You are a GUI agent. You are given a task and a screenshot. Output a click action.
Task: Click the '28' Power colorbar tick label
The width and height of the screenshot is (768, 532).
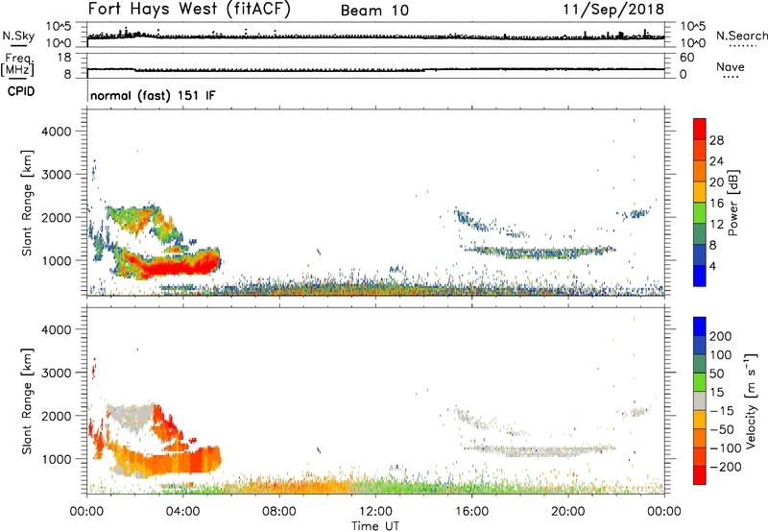click(716, 140)
